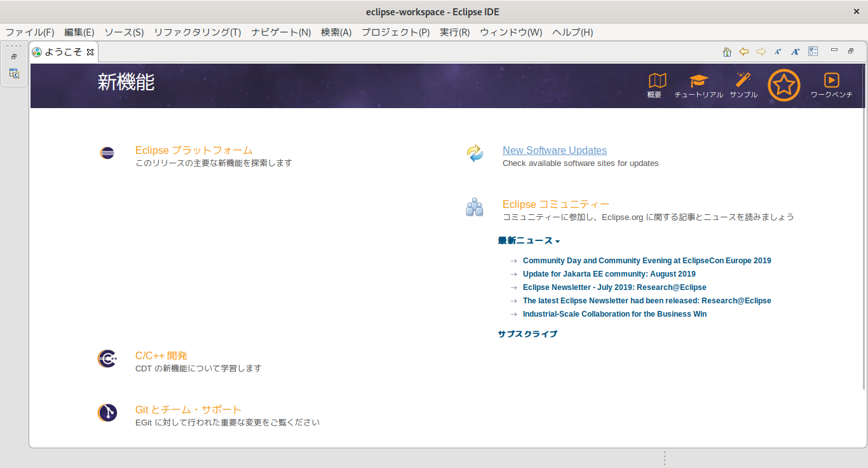Click the community description mentioning Eclipse.org
Screen dimensions: 868x468
click(648, 217)
